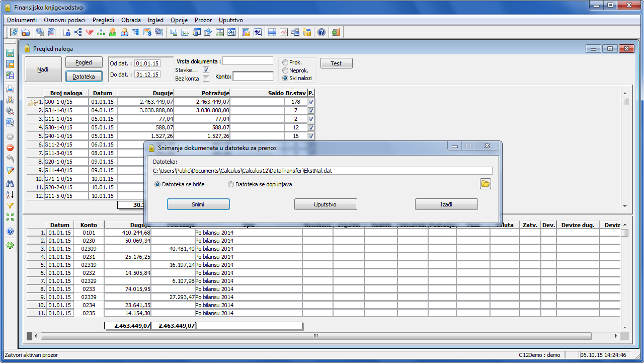The image size is (644, 363).
Task: Click the red delete icon in sidebar
Action: click(x=10, y=148)
